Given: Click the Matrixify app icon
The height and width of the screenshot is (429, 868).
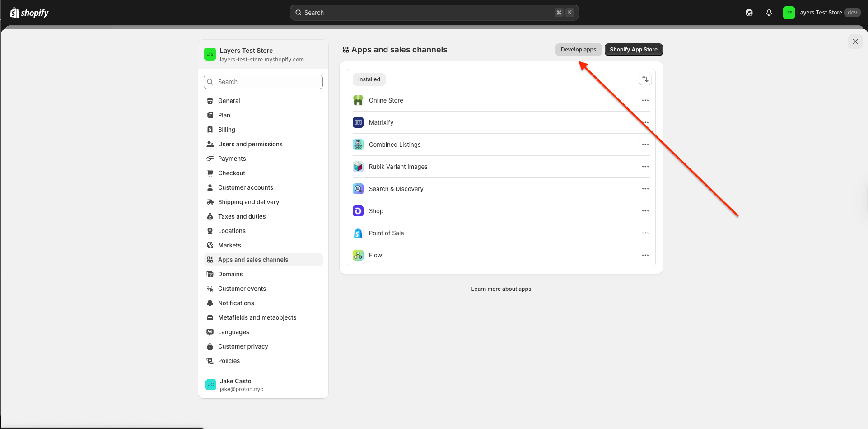Looking at the screenshot, I should click(x=358, y=122).
